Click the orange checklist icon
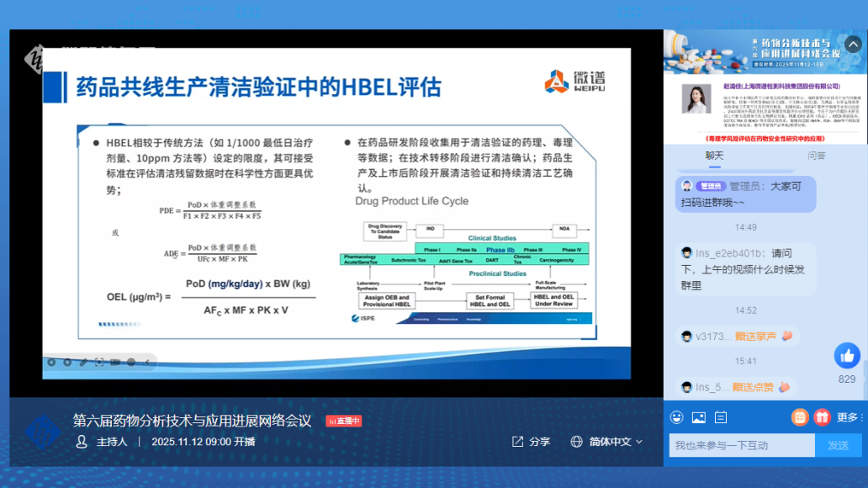This screenshot has height=488, width=868. (x=800, y=416)
